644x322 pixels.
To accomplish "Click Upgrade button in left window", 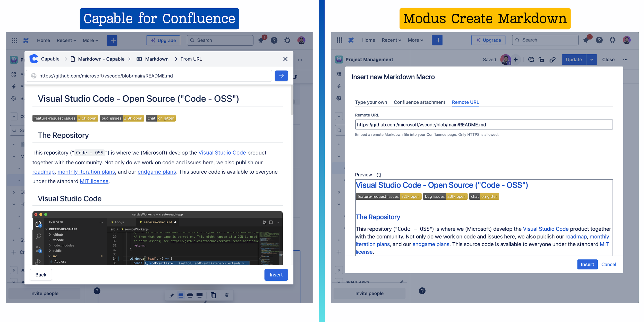I will [163, 40].
